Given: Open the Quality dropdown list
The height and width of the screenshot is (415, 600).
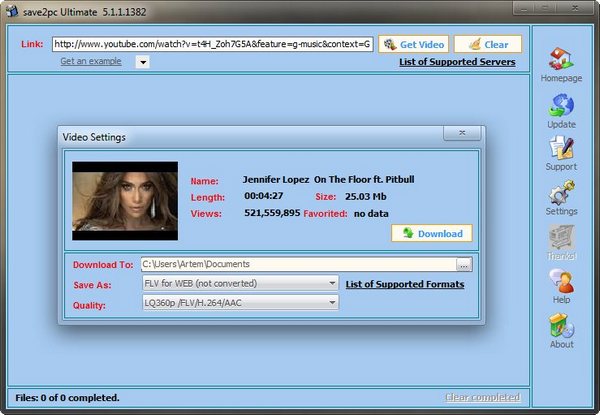Looking at the screenshot, I should point(240,303).
